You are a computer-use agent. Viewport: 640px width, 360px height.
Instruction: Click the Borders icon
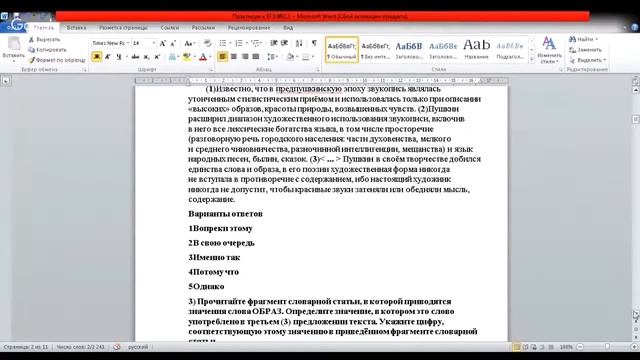tap(306, 57)
